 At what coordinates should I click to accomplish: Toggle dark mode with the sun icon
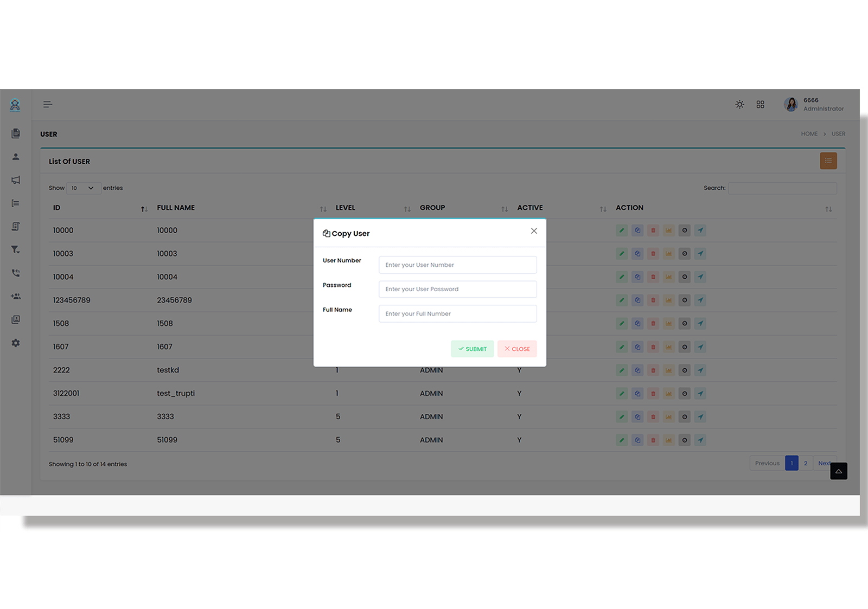(739, 104)
